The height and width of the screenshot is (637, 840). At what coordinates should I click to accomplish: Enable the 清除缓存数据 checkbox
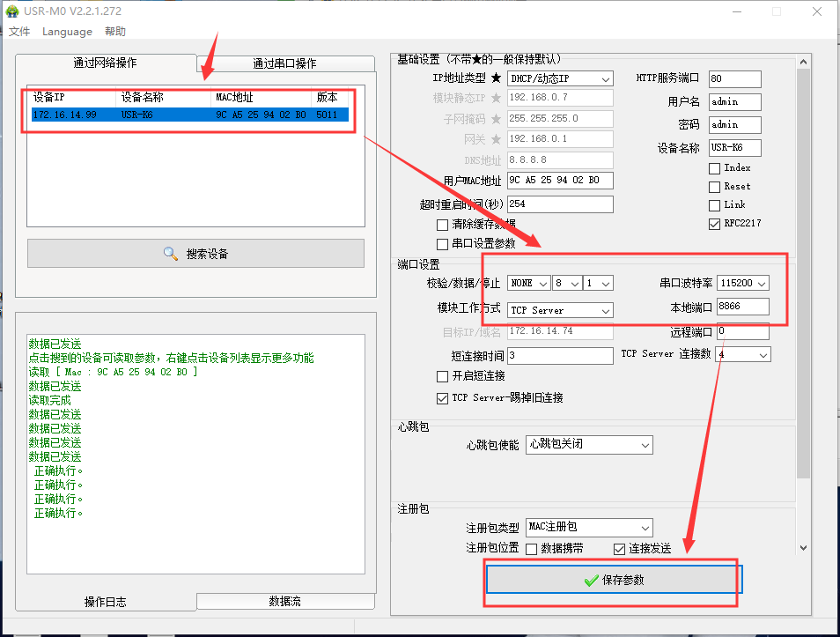(x=443, y=226)
